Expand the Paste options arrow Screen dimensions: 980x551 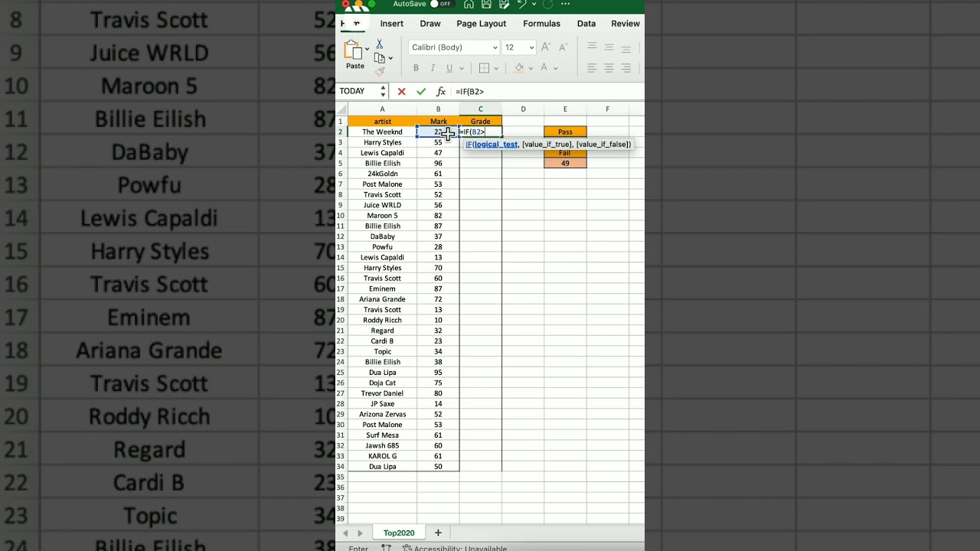click(367, 49)
